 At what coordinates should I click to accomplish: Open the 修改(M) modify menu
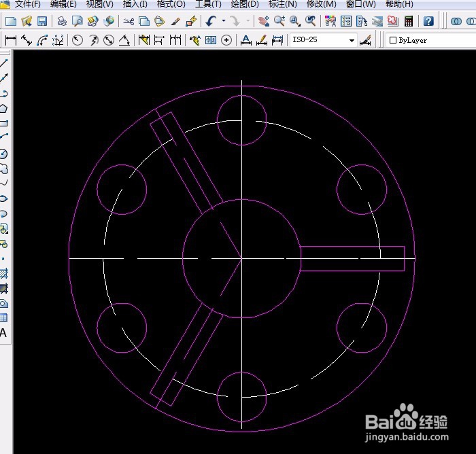322,4
